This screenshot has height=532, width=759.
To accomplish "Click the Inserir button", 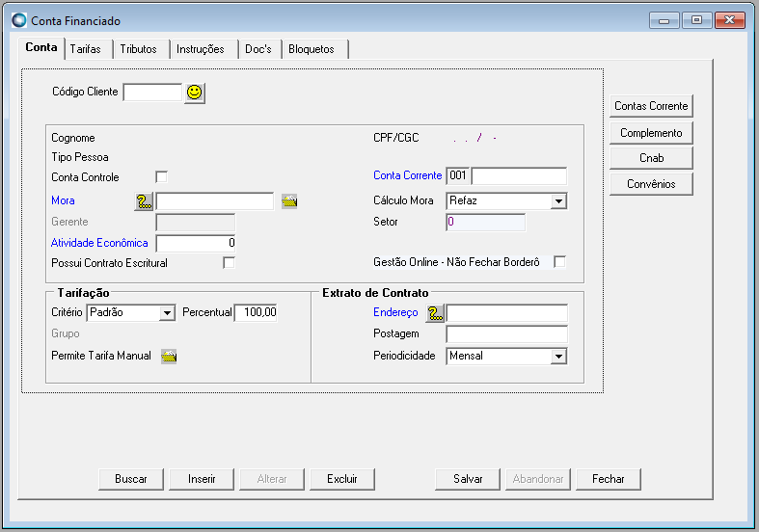I will [202, 479].
